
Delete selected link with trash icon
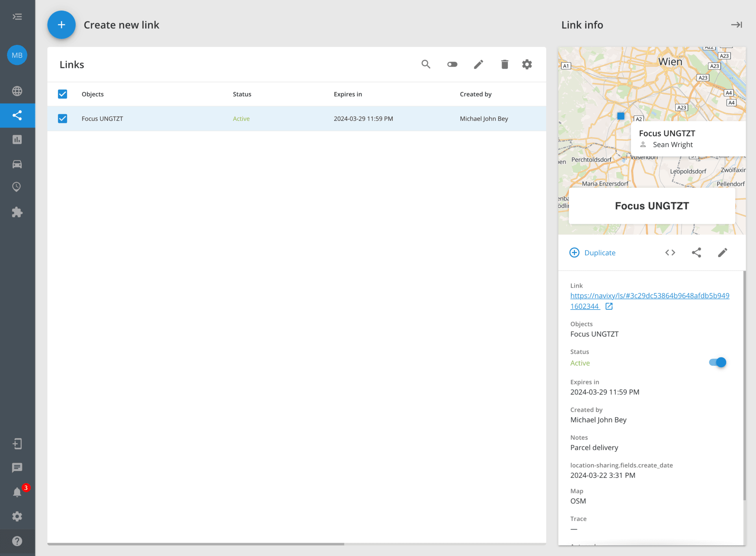click(x=505, y=64)
